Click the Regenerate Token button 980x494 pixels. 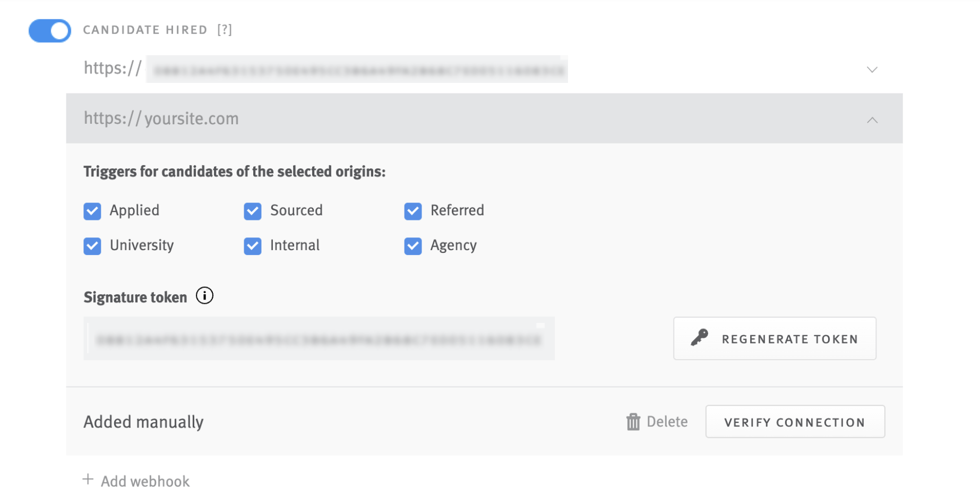[775, 338]
